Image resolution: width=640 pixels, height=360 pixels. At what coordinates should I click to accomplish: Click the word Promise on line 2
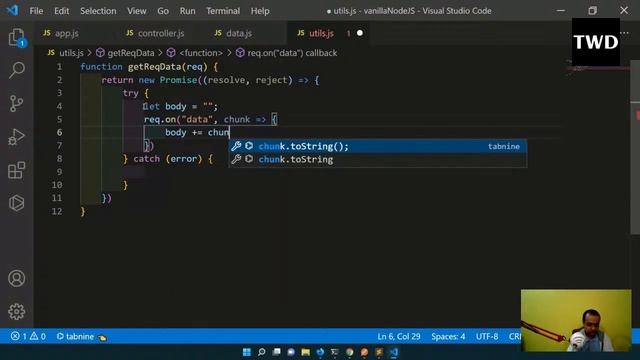178,80
